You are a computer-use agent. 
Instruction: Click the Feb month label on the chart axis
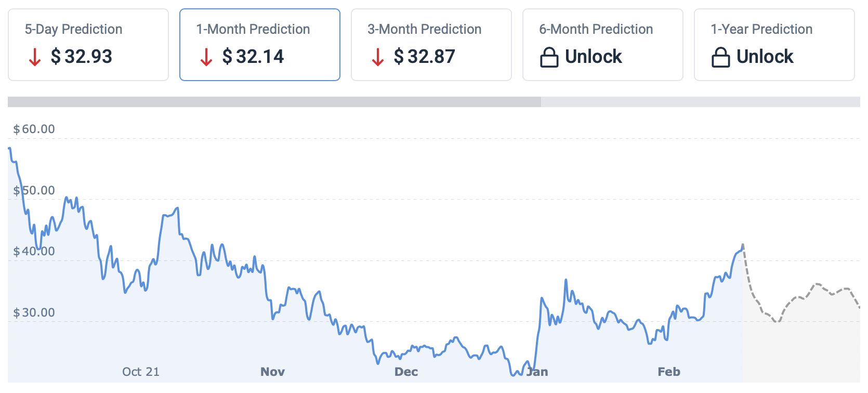[x=669, y=372]
